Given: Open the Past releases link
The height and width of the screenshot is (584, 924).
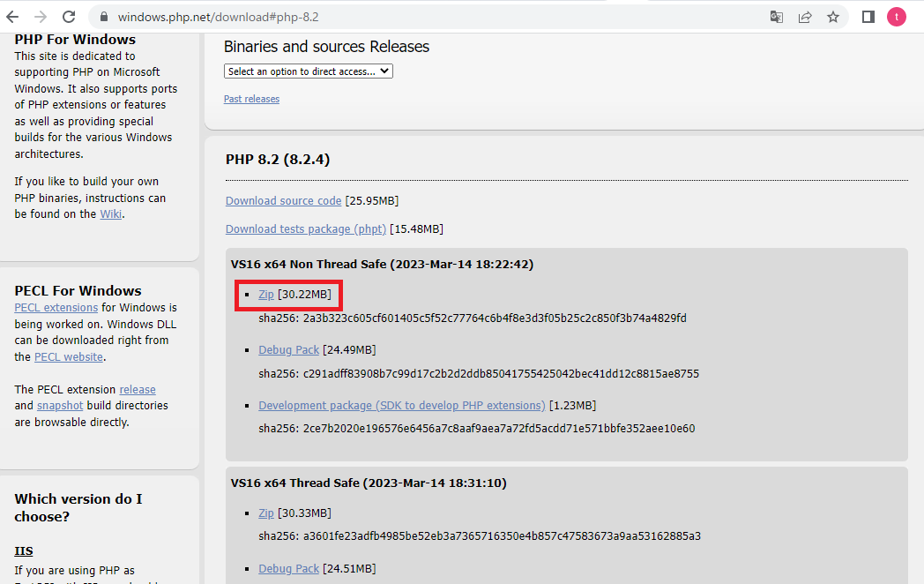Looking at the screenshot, I should (x=251, y=99).
